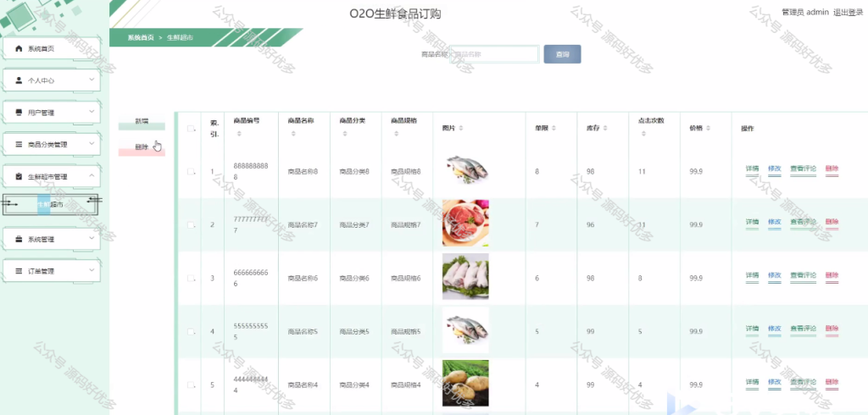Toggle the select-all checkbox in table header

pyautogui.click(x=191, y=129)
